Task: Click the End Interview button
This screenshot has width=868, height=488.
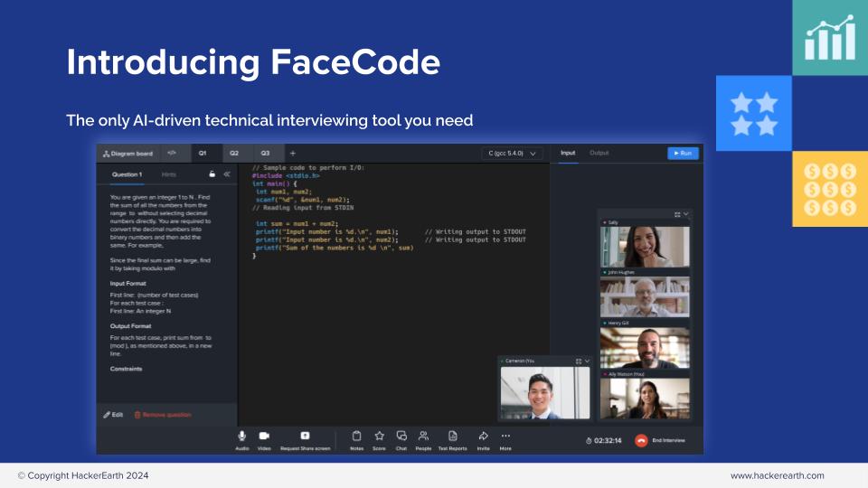Action: coord(660,440)
